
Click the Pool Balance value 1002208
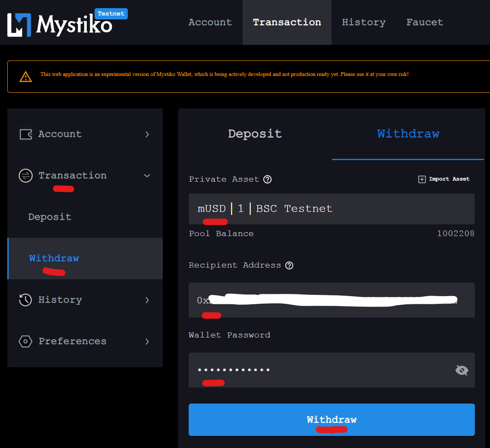(x=455, y=233)
